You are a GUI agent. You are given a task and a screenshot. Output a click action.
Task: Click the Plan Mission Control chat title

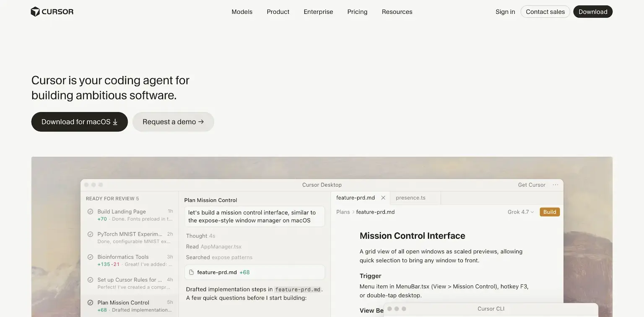tap(211, 200)
